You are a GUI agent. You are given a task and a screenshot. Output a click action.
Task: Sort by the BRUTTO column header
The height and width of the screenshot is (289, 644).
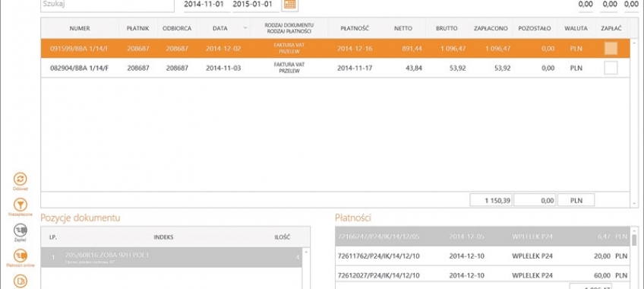pyautogui.click(x=447, y=28)
